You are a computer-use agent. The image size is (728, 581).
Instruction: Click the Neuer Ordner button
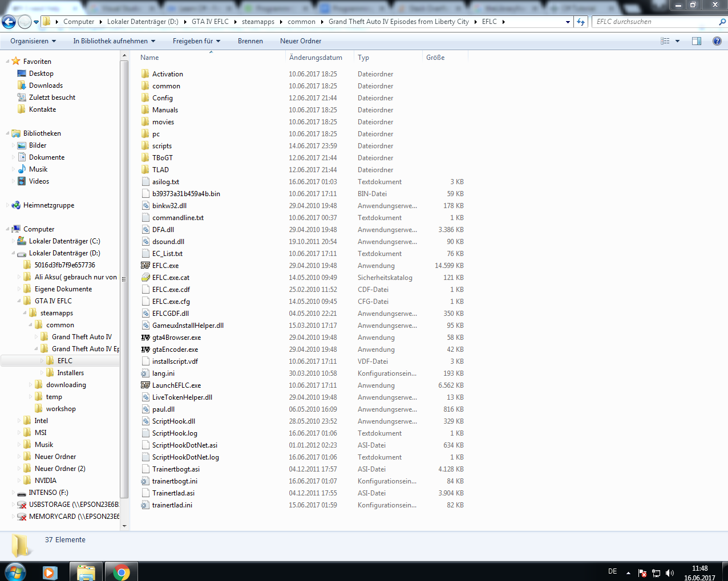(x=301, y=41)
